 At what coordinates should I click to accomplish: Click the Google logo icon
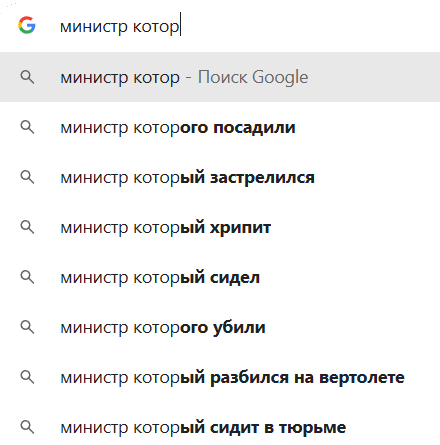(27, 25)
